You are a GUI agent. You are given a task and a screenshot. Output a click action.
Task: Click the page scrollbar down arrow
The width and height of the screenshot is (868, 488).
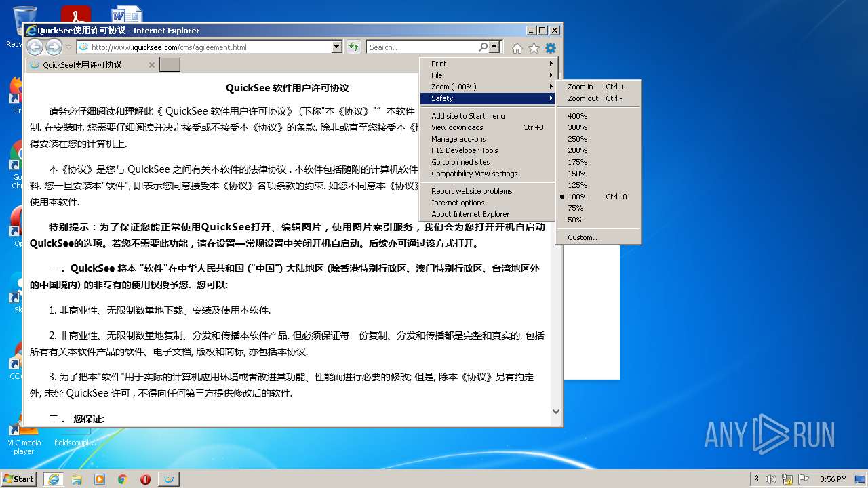point(556,411)
